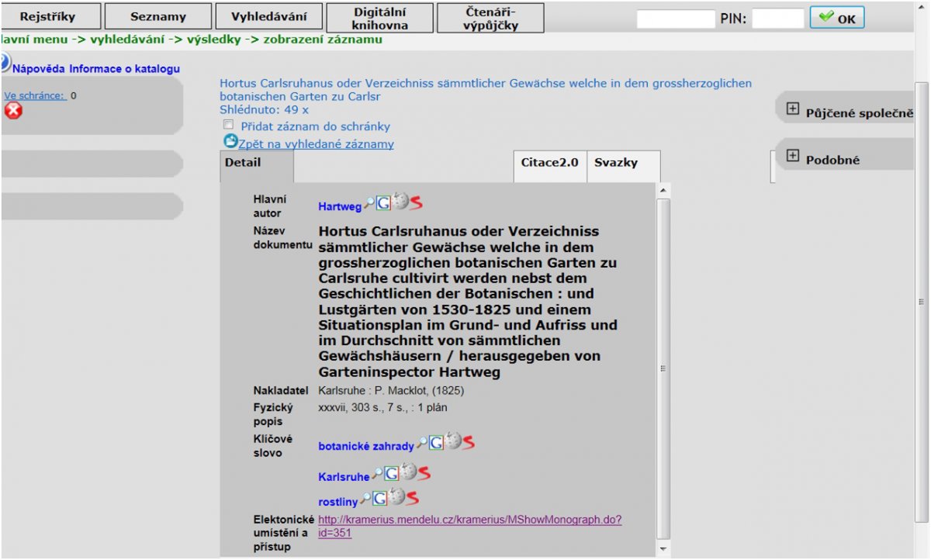Screen dimensions: 931x560
Task: Open the Digitální knihovna menu
Action: [379, 18]
